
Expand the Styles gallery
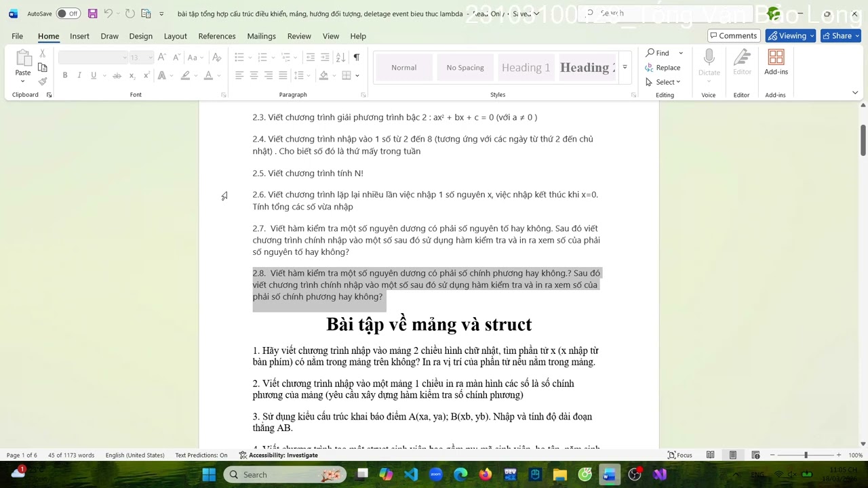pos(625,67)
